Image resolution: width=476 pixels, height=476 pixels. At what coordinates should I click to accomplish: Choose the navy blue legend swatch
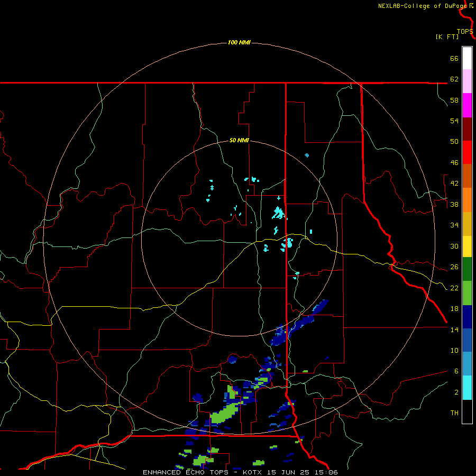click(467, 317)
